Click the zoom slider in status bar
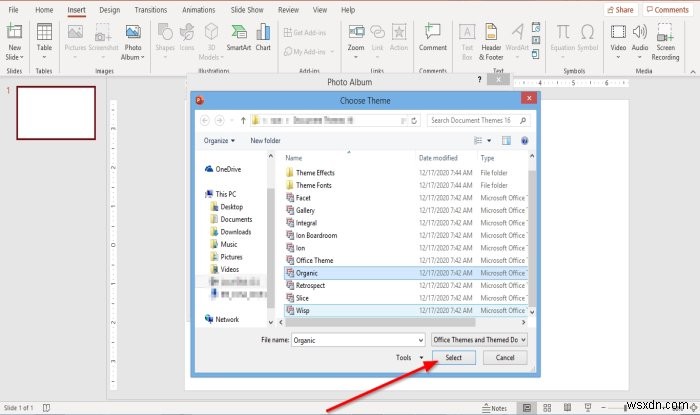This screenshot has width=700, height=415. [x=625, y=408]
